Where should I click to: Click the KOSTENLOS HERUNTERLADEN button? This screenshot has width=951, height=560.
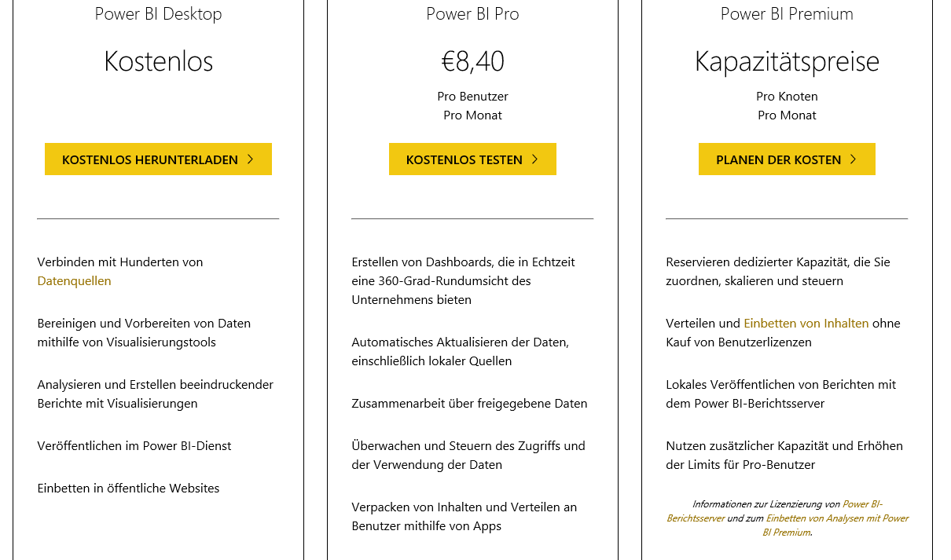tap(158, 159)
